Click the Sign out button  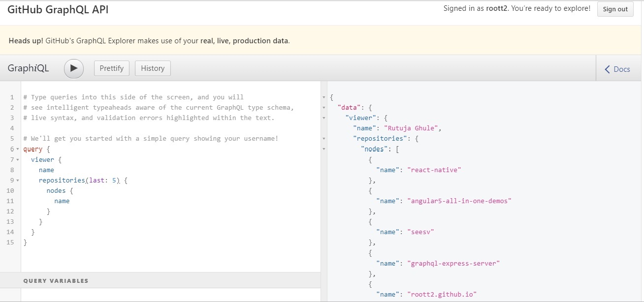click(x=615, y=9)
